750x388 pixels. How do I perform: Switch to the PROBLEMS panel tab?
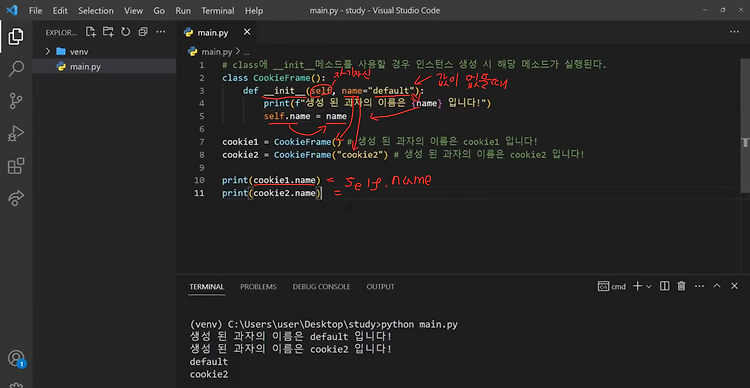point(258,287)
